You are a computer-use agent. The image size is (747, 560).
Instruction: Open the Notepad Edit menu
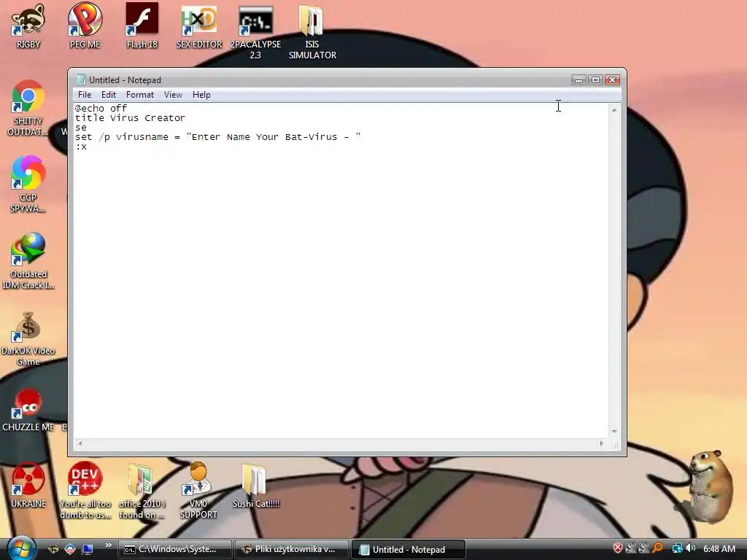[x=109, y=95]
